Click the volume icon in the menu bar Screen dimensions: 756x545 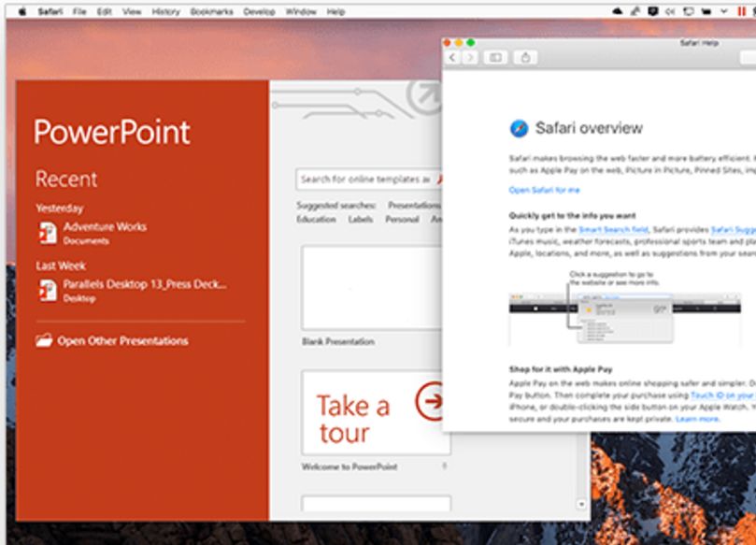[x=670, y=11]
